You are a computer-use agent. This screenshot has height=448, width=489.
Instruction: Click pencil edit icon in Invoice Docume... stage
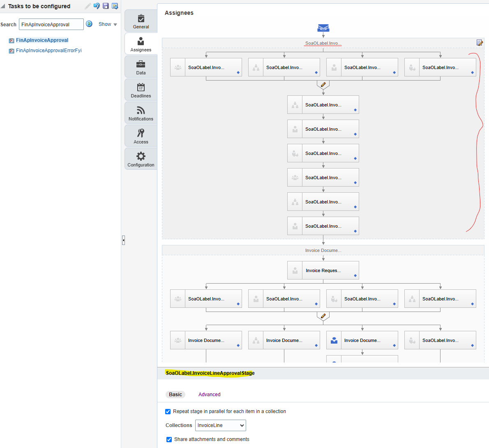point(323,316)
